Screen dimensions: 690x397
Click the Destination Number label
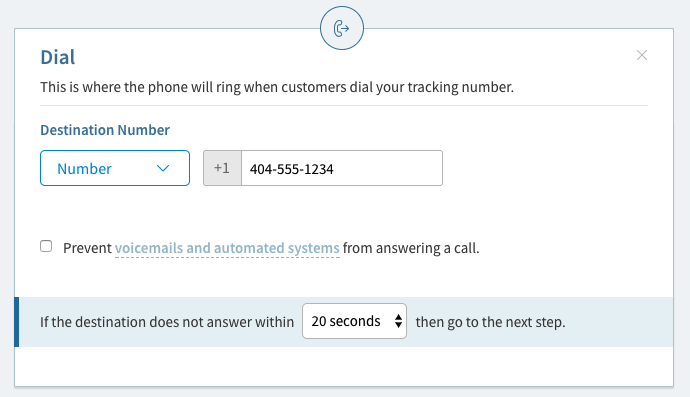pos(105,130)
